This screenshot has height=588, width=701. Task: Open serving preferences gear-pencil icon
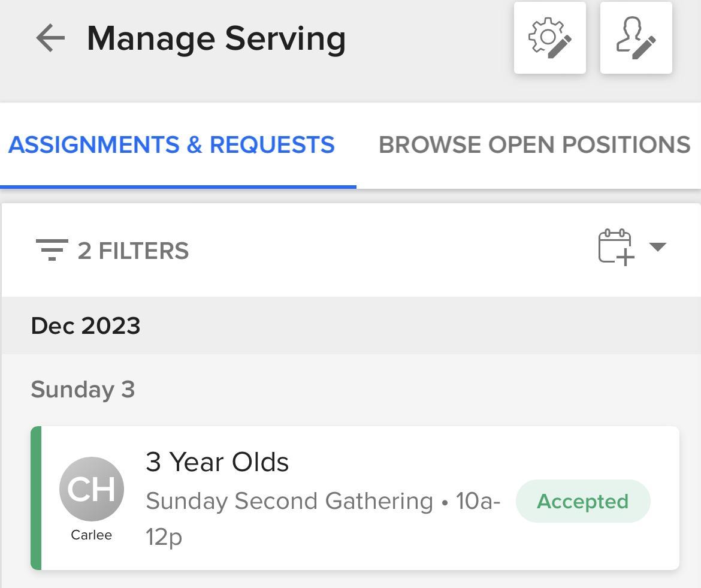[x=549, y=38]
